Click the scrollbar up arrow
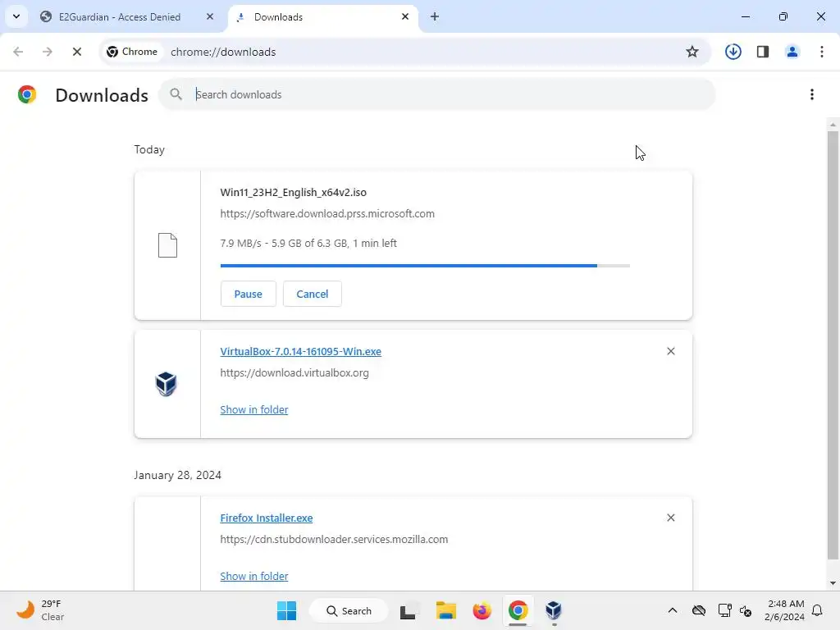Image resolution: width=840 pixels, height=630 pixels. point(833,125)
